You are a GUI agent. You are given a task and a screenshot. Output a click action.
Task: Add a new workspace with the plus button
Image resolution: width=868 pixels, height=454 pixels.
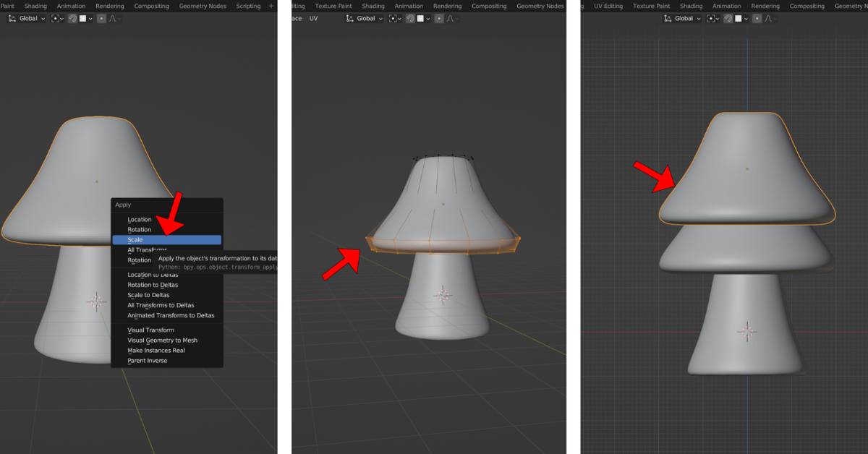coord(271,6)
